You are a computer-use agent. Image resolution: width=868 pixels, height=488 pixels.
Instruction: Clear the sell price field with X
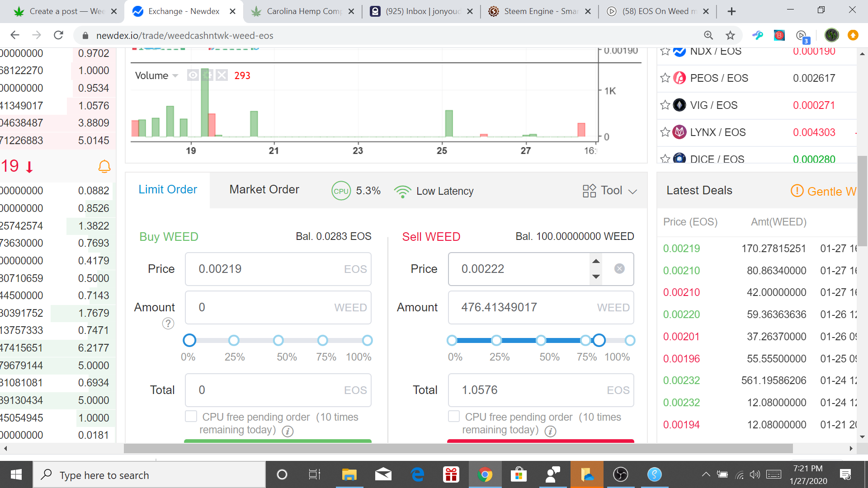[619, 269]
